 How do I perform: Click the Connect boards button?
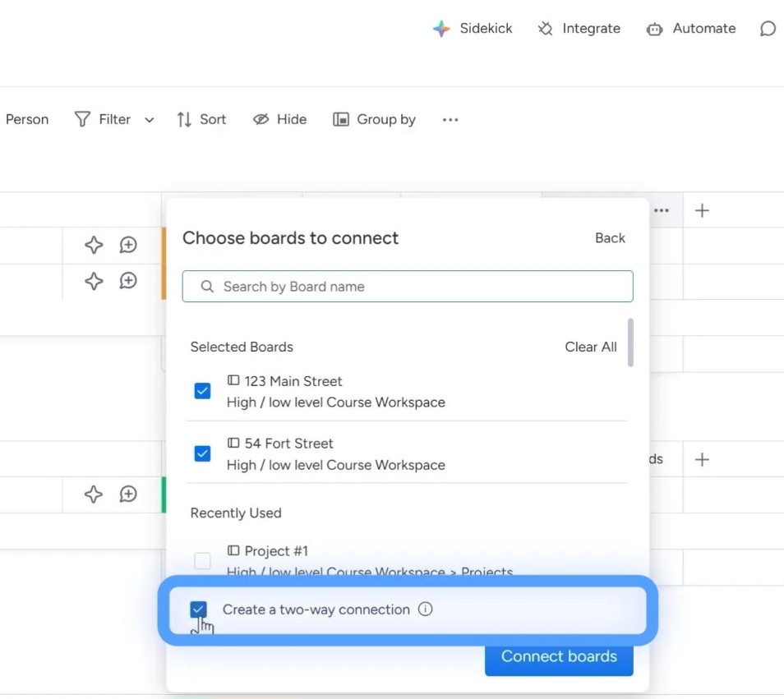(559, 656)
